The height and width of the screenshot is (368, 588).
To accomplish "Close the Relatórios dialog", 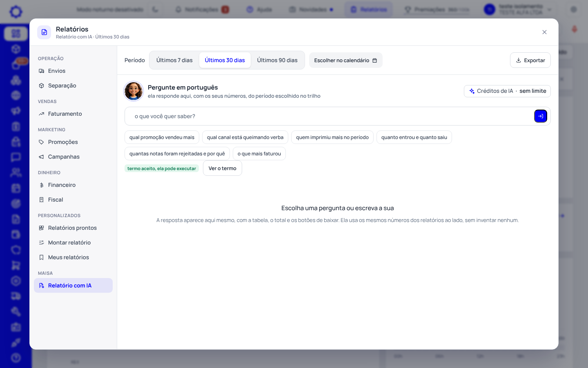I will [544, 32].
